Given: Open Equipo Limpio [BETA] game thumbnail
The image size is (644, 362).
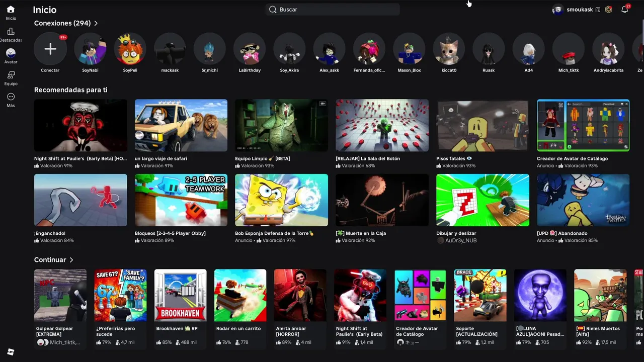Looking at the screenshot, I should click(281, 125).
